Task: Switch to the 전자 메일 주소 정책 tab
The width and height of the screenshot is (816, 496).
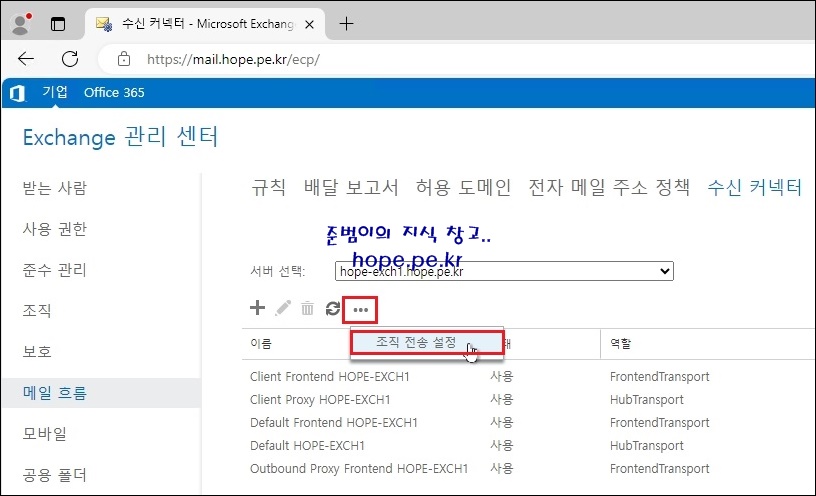Action: [609, 187]
